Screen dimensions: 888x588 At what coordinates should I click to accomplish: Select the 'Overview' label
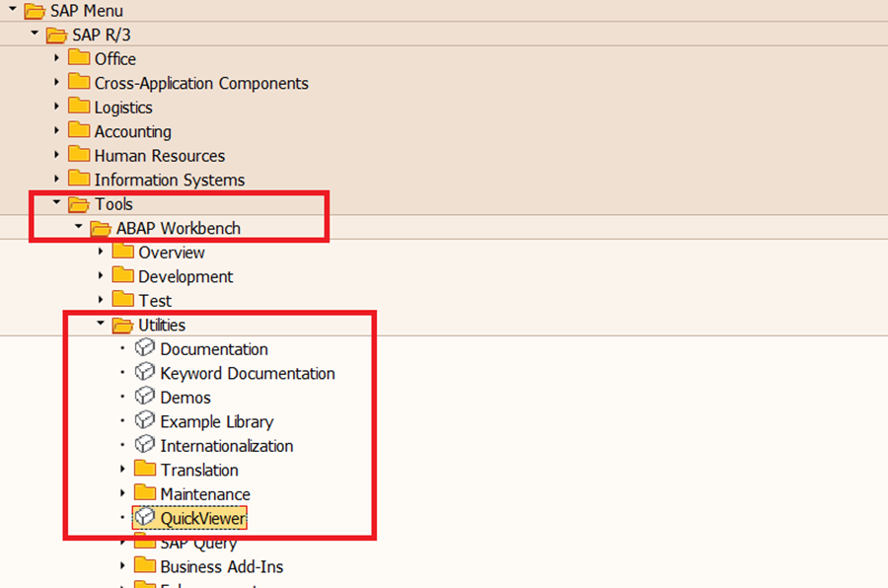point(172,253)
